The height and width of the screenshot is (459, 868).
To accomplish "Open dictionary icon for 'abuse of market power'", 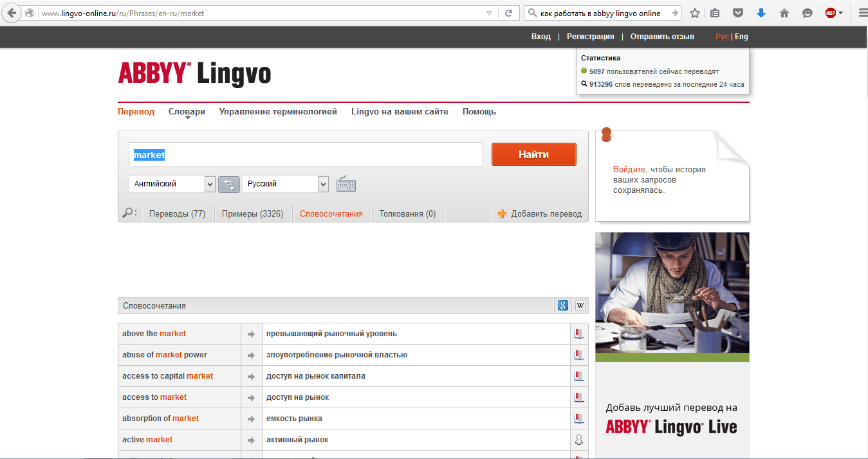I will 579,355.
